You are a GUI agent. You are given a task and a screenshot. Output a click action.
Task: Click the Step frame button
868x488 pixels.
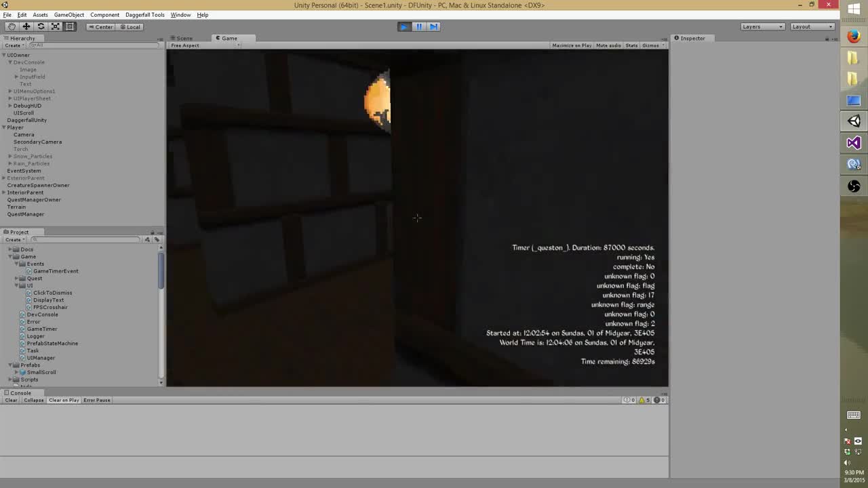[x=433, y=26]
